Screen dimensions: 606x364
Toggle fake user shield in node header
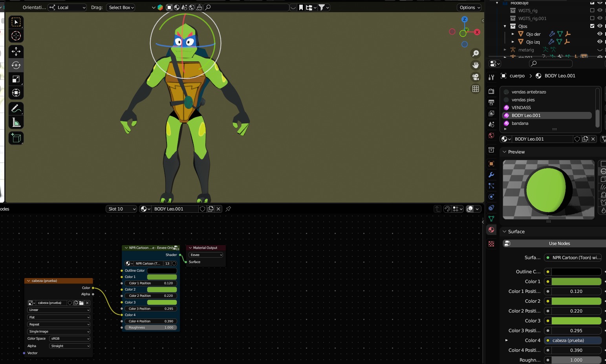(x=203, y=209)
